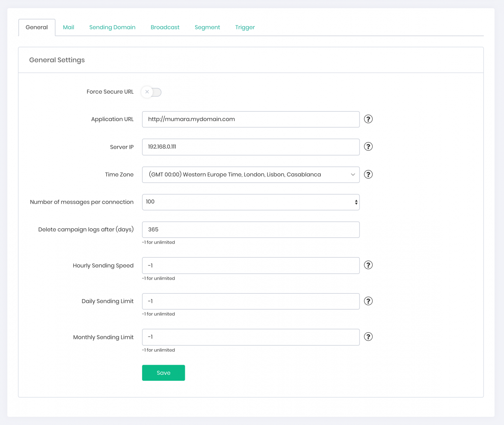Click help icon beside Application URL
The height and width of the screenshot is (425, 504).
pos(368,119)
